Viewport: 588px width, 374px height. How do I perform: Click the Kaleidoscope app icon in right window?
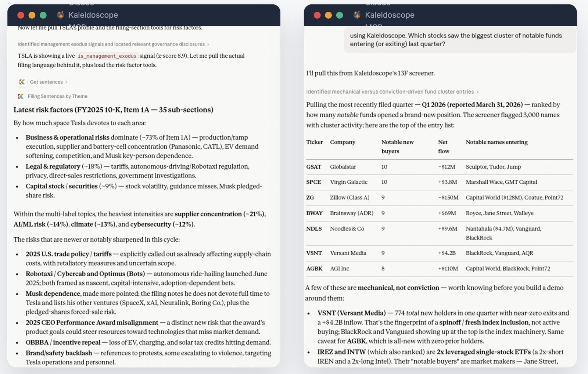[x=357, y=15]
